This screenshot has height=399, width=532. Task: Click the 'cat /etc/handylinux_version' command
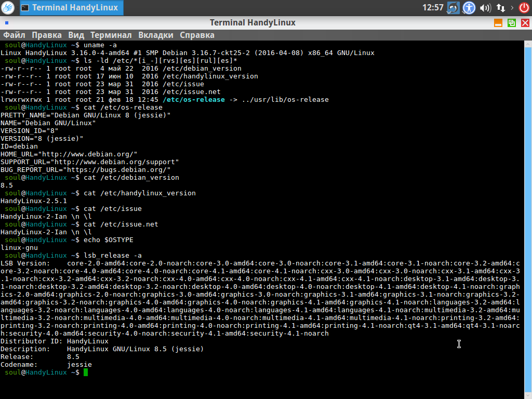(140, 193)
